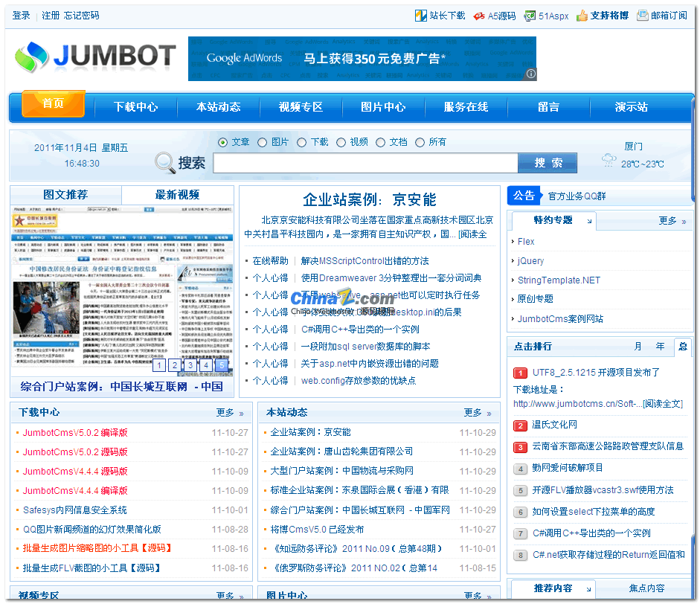Switch 点击排行 to 总 tab
700x604 pixels.
click(683, 347)
